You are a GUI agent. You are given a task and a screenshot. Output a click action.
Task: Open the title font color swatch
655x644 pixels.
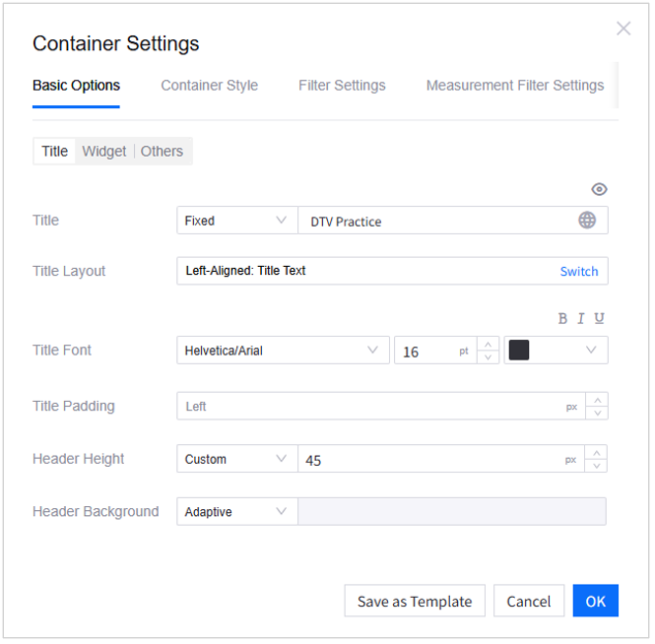click(556, 351)
